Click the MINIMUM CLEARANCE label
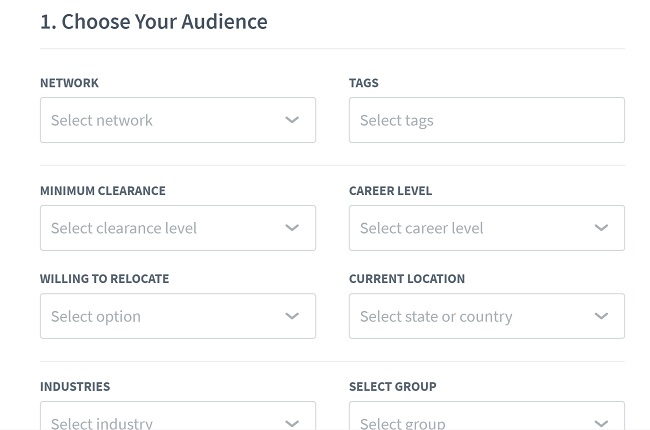This screenshot has height=430, width=650. [x=102, y=191]
